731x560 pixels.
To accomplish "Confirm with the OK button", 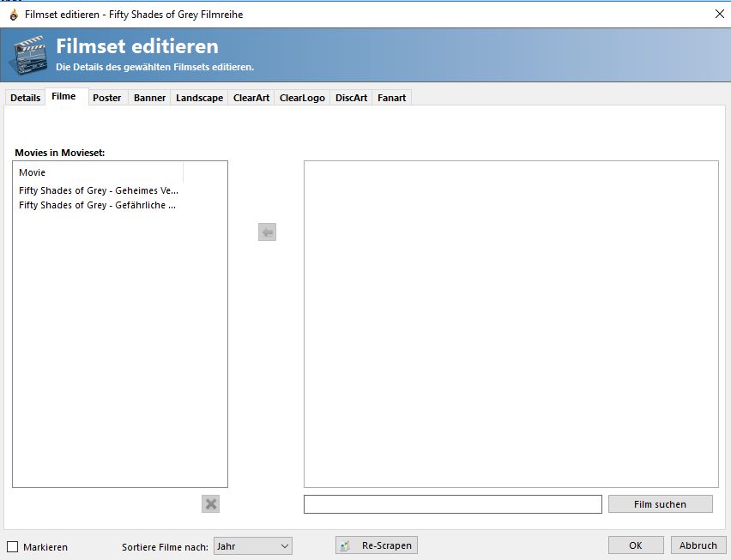I will (x=636, y=545).
